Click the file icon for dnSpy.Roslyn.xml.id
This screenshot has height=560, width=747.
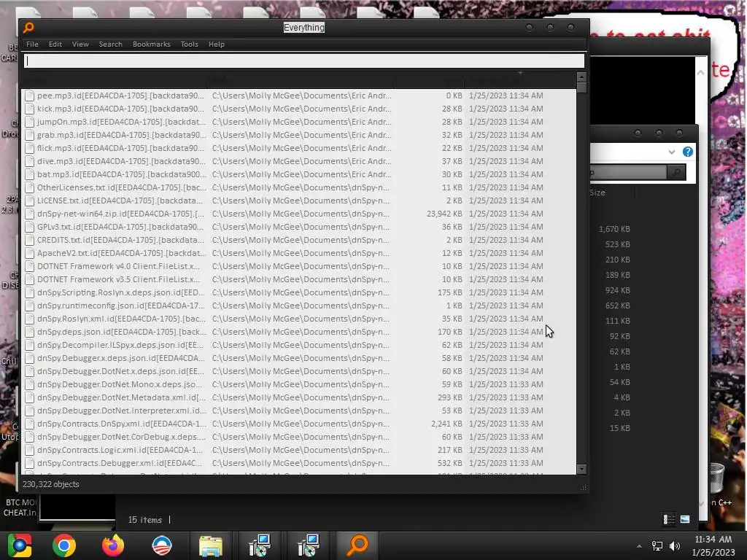pos(29,319)
